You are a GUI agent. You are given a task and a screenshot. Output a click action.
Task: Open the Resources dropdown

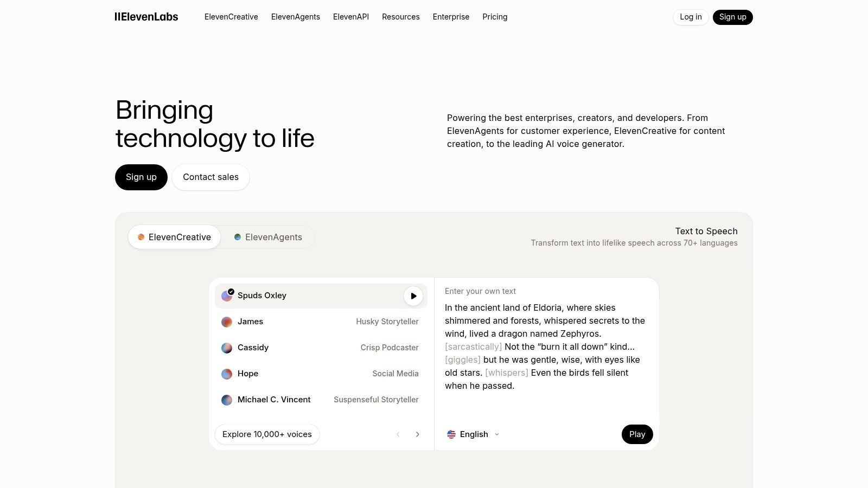coord(400,17)
